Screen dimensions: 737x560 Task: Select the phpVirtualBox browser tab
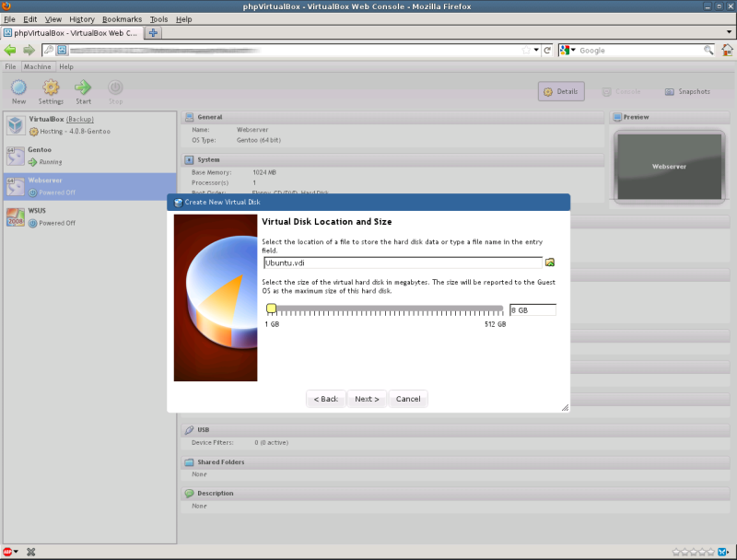[x=72, y=33]
